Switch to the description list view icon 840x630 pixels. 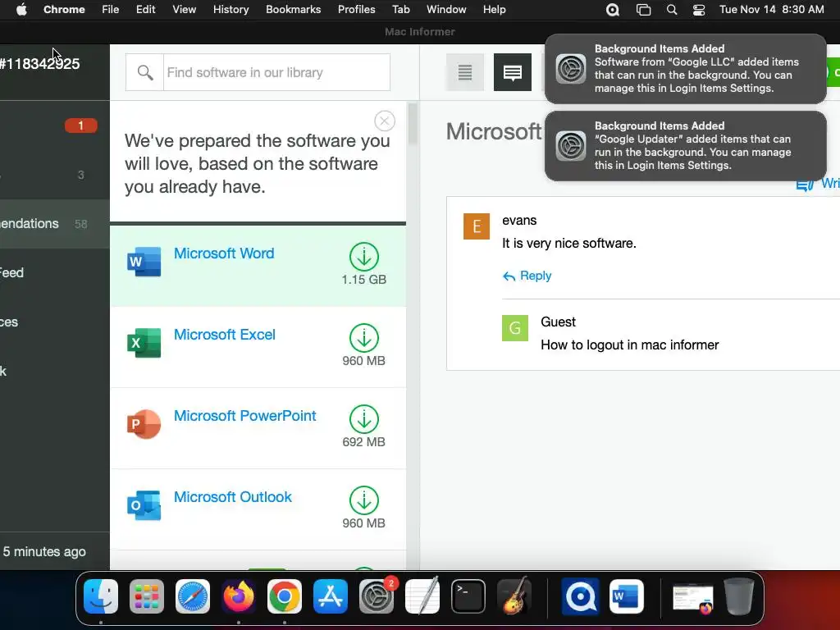[465, 72]
